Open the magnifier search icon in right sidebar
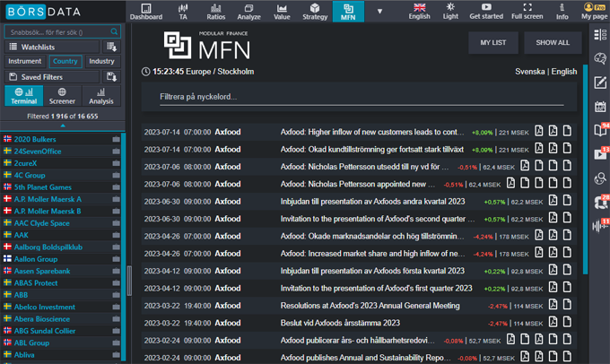The image size is (610, 364). [600, 178]
